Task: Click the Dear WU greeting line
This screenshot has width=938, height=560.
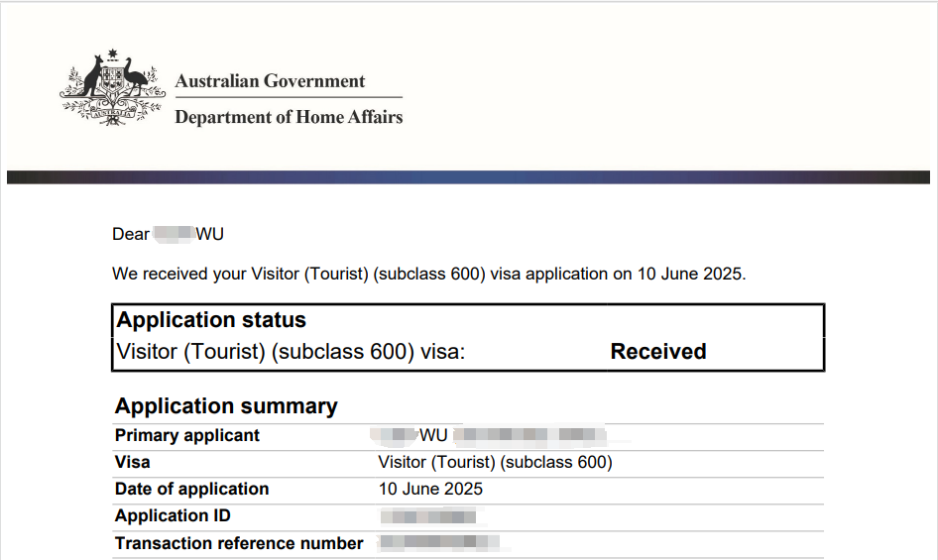Action: (169, 234)
